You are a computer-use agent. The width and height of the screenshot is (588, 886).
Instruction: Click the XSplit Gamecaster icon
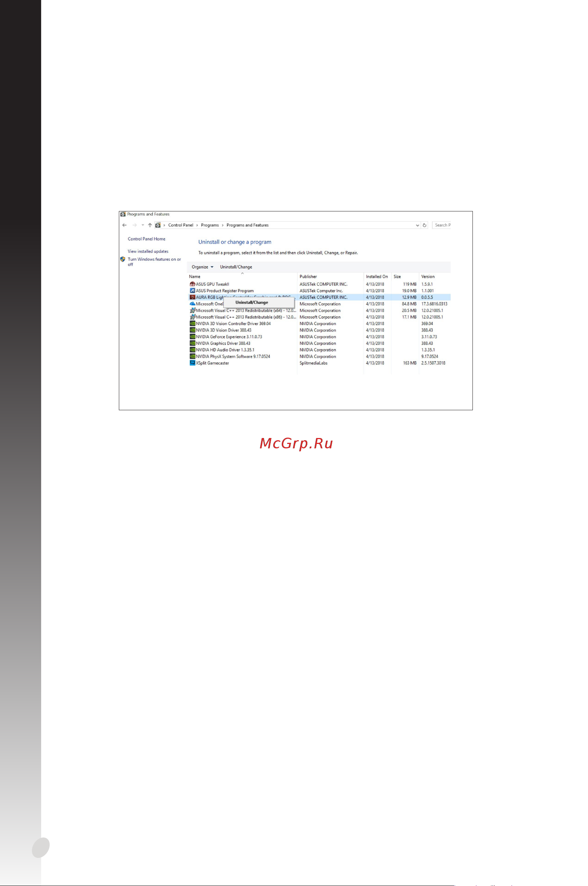coord(193,363)
